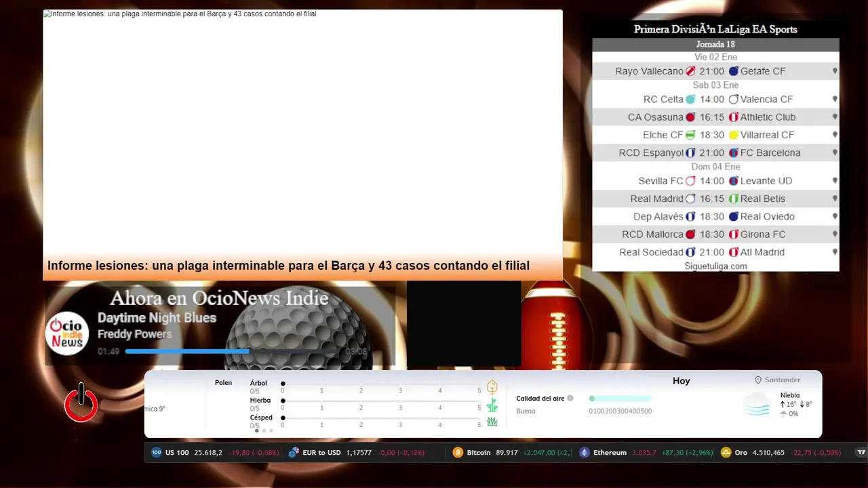
Task: Click the EUR to USD ticker entry
Action: (357, 452)
